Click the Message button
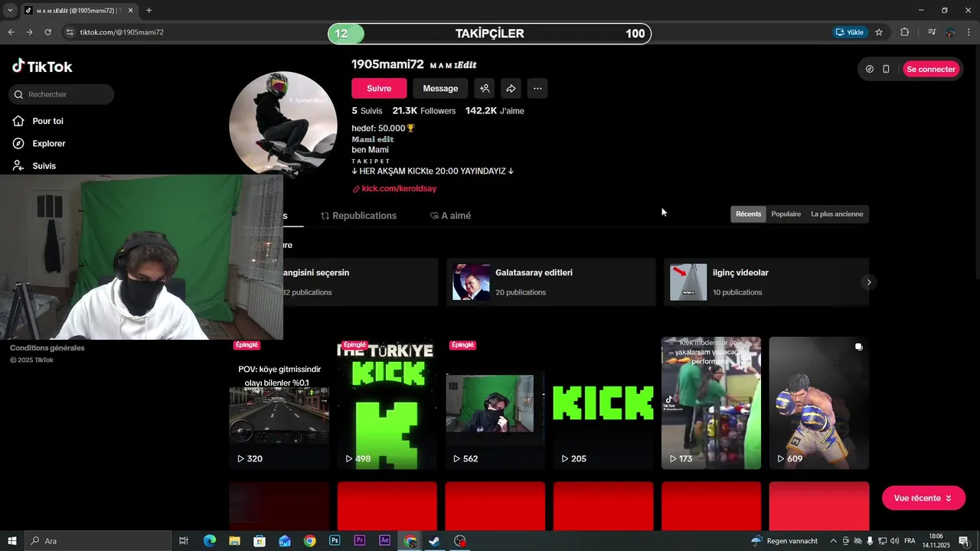 (440, 88)
